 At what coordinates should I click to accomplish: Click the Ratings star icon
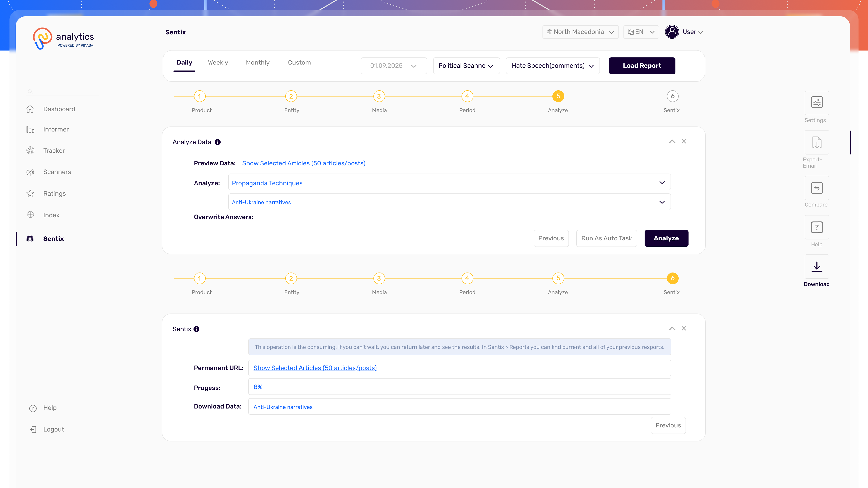point(30,193)
